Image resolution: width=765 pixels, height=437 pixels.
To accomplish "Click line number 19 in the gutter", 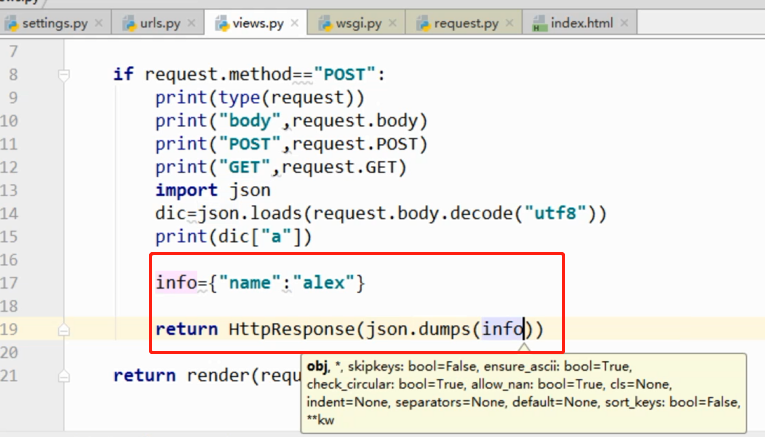I will point(9,329).
